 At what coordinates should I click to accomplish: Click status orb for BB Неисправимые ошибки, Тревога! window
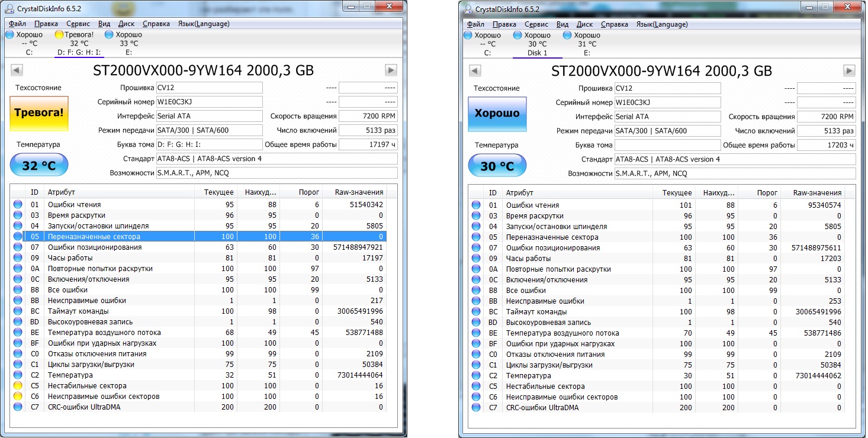coord(18,300)
